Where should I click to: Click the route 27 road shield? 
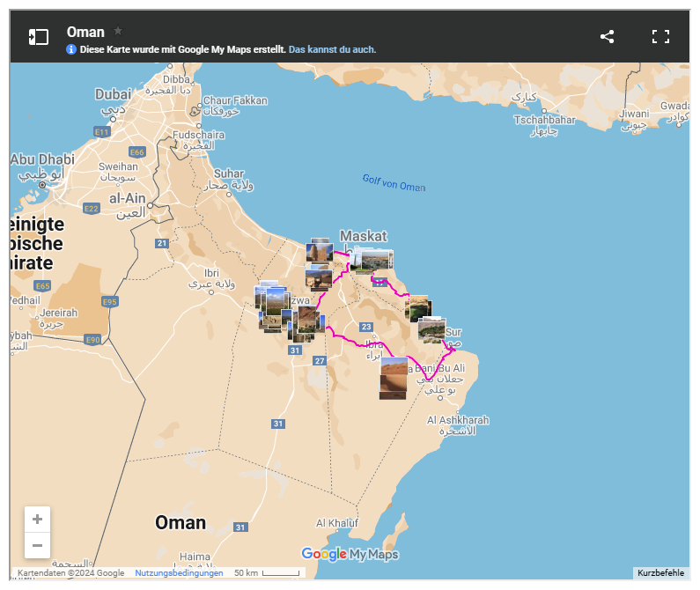click(320, 360)
